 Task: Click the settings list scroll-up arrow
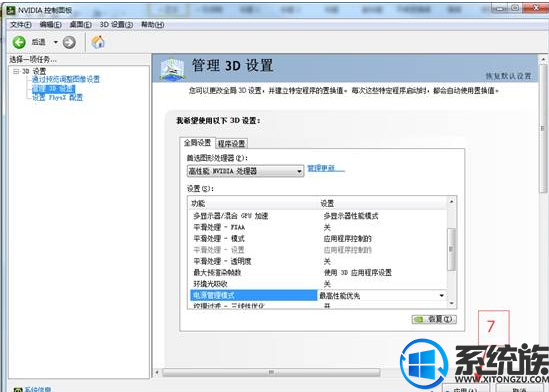tap(452, 201)
